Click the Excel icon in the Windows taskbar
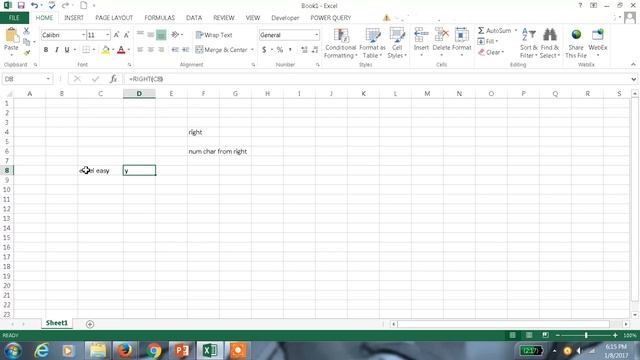 click(210, 350)
